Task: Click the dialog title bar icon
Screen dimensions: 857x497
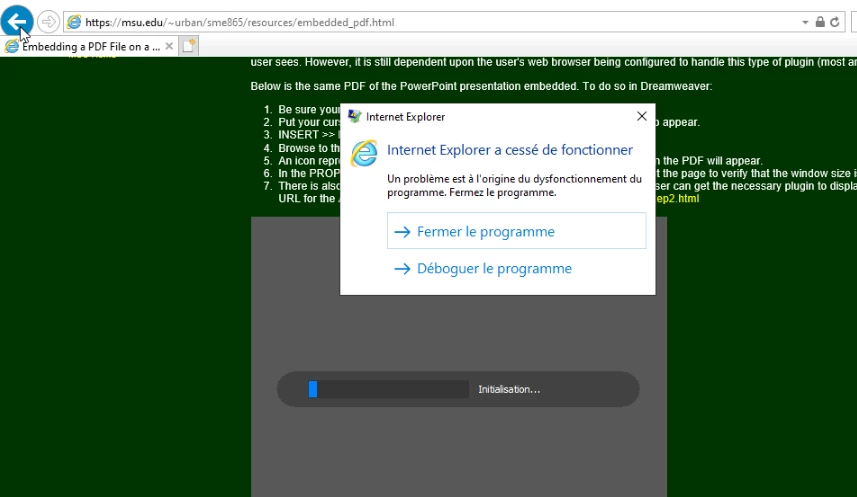Action: point(355,116)
